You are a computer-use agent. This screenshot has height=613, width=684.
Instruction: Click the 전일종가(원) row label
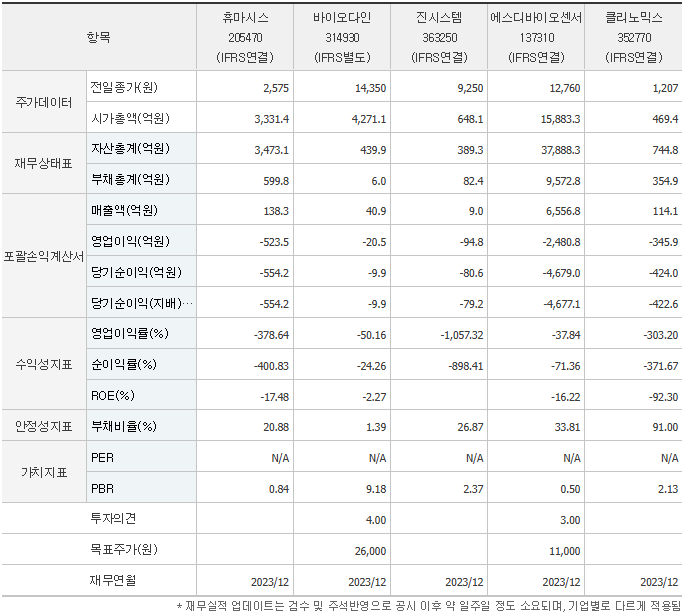[x=124, y=87]
